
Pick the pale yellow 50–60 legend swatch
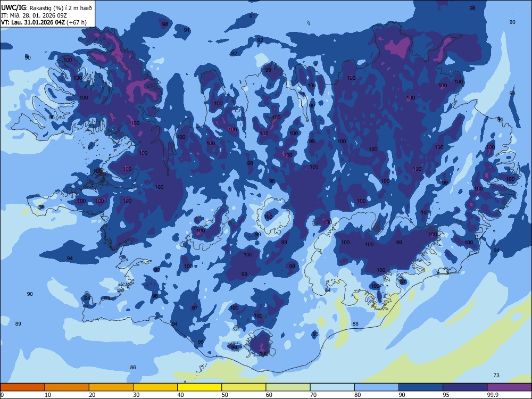244,387
